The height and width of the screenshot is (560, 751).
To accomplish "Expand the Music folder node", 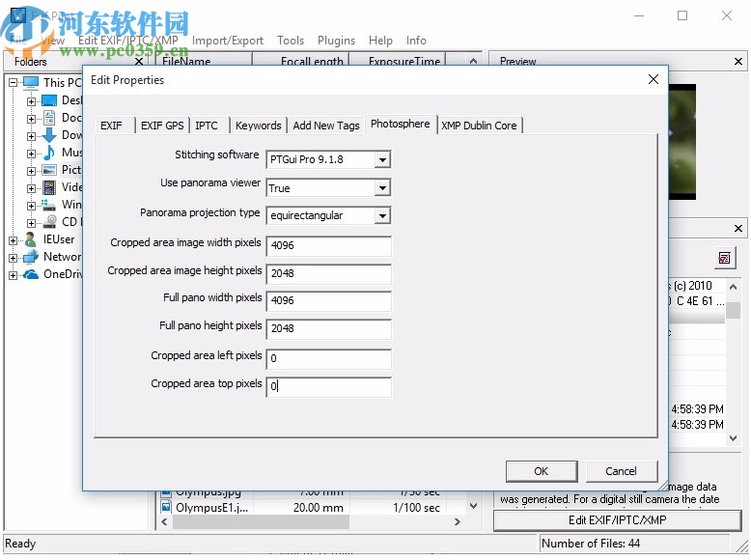I will (x=31, y=154).
